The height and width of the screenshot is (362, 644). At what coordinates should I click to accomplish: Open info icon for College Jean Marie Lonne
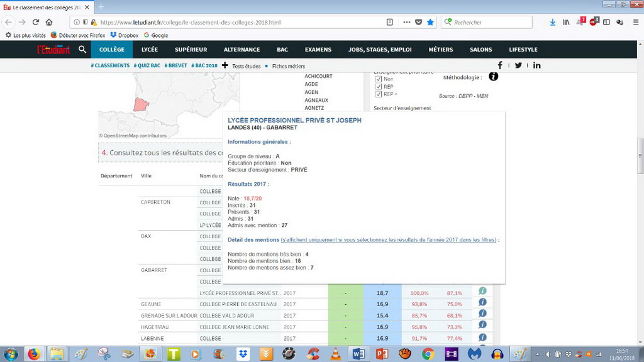[x=482, y=325]
